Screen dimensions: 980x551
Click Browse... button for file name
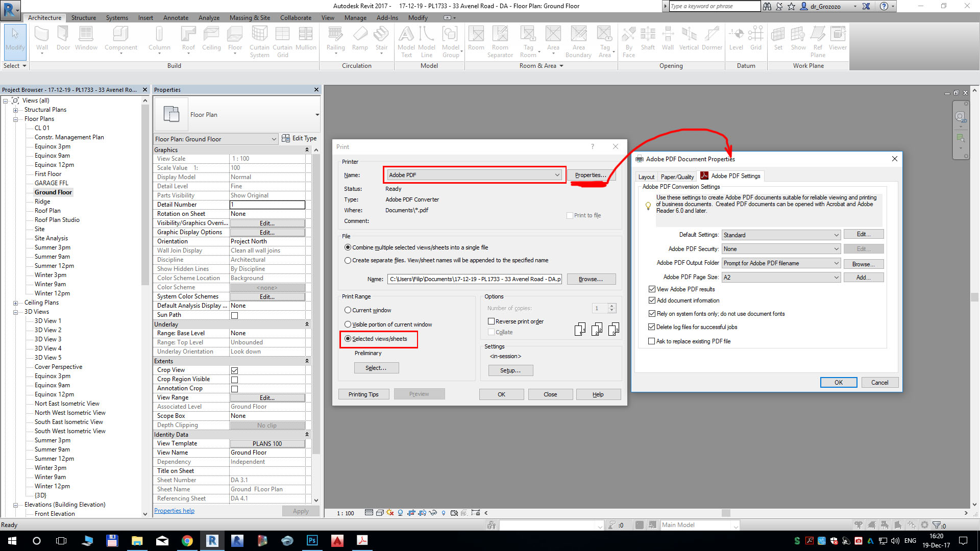(x=591, y=279)
